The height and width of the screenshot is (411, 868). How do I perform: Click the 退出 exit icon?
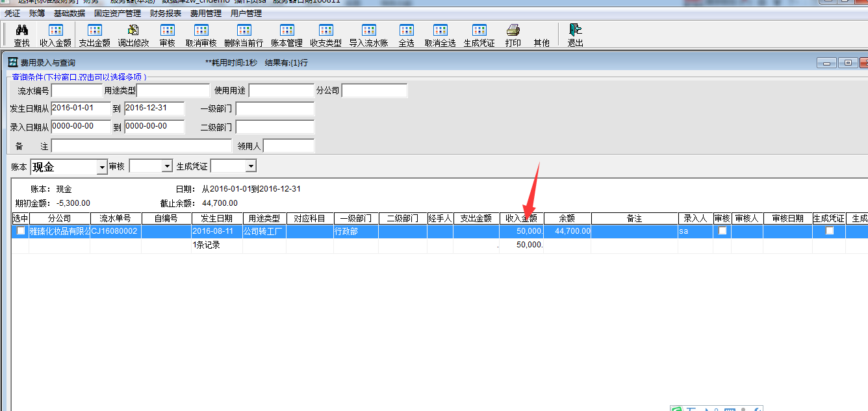point(575,30)
